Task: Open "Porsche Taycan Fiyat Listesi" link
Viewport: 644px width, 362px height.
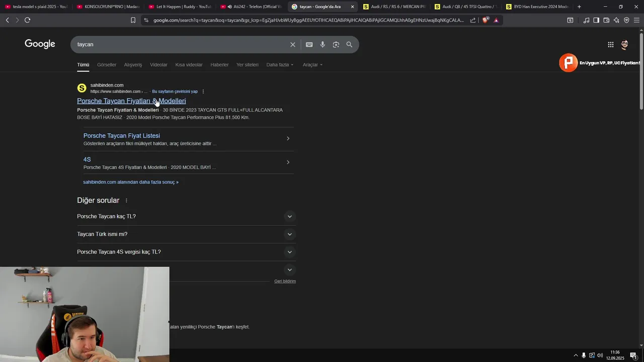Action: 122,136
